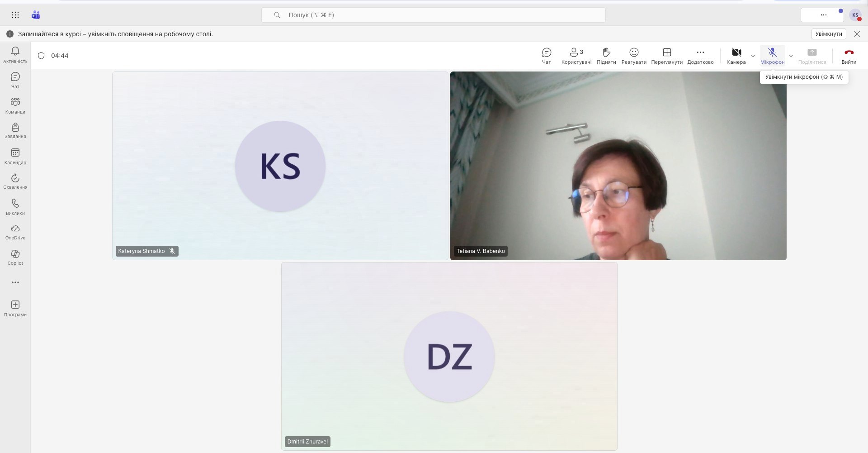
Task: Click the search field Пошук
Action: (434, 15)
